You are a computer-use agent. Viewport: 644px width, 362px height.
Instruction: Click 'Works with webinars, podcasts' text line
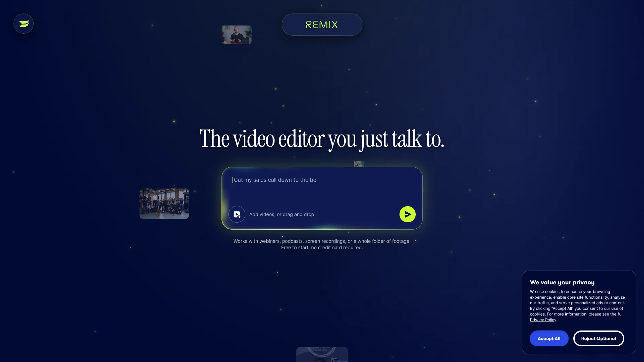tap(322, 241)
